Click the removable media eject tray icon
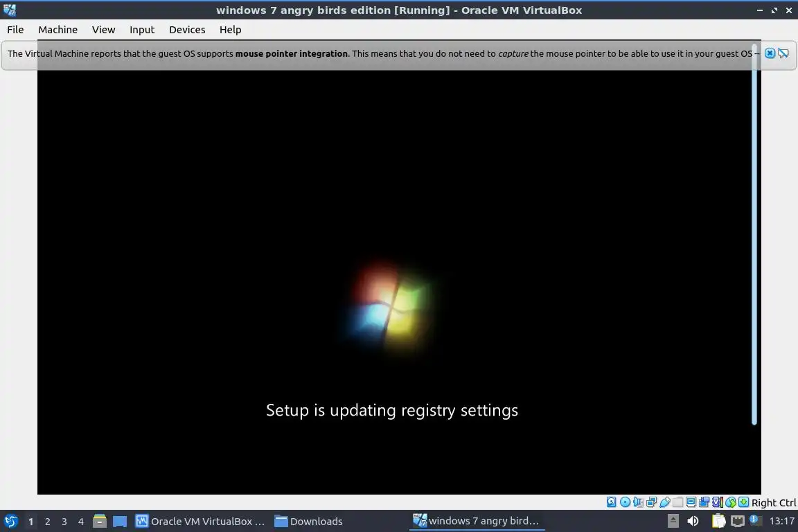 click(x=673, y=521)
